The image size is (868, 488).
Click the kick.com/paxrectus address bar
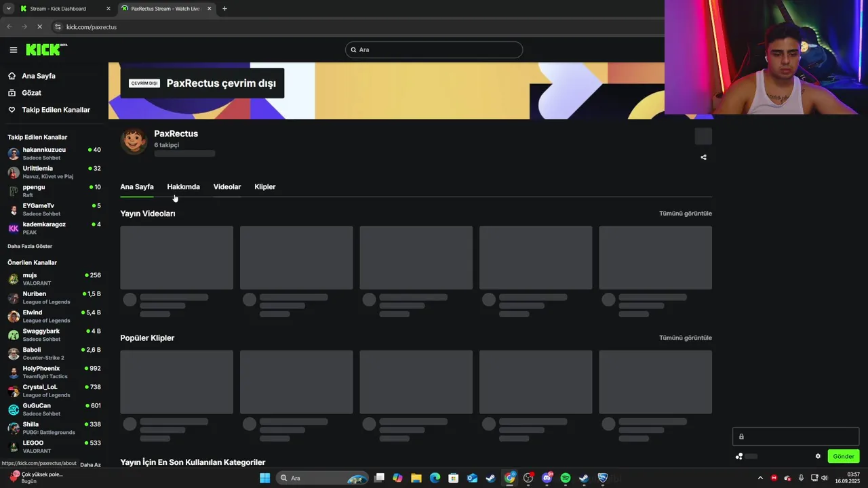(x=92, y=27)
